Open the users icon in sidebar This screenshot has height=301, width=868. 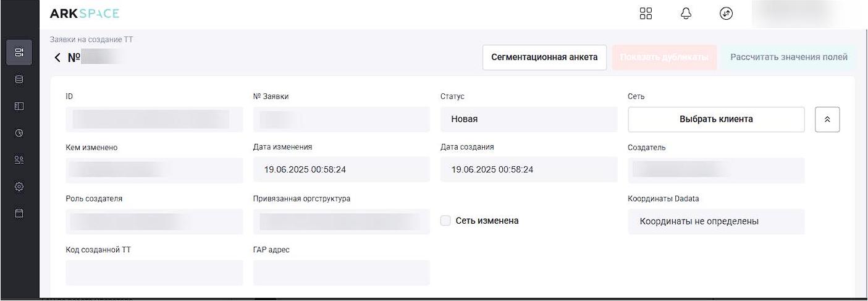[19, 160]
